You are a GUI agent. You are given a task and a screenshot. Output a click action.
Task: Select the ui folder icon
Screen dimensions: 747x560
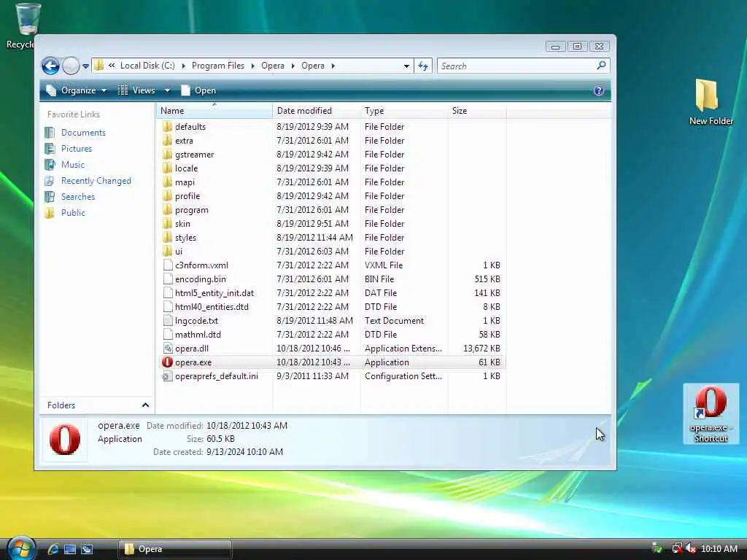pos(167,251)
